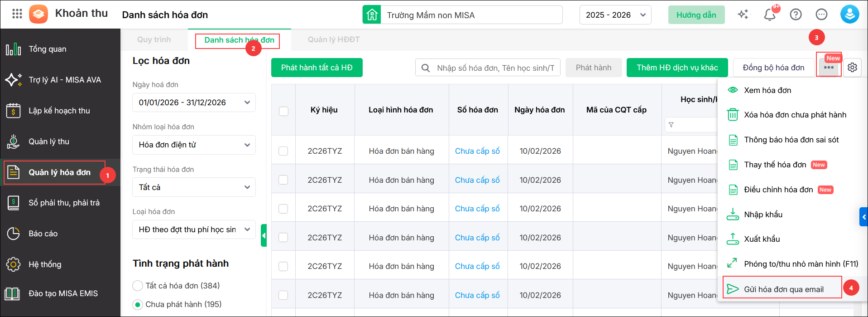The image size is (868, 317).
Task: Click the filter funnel under Học sinh column
Action: pyautogui.click(x=671, y=125)
